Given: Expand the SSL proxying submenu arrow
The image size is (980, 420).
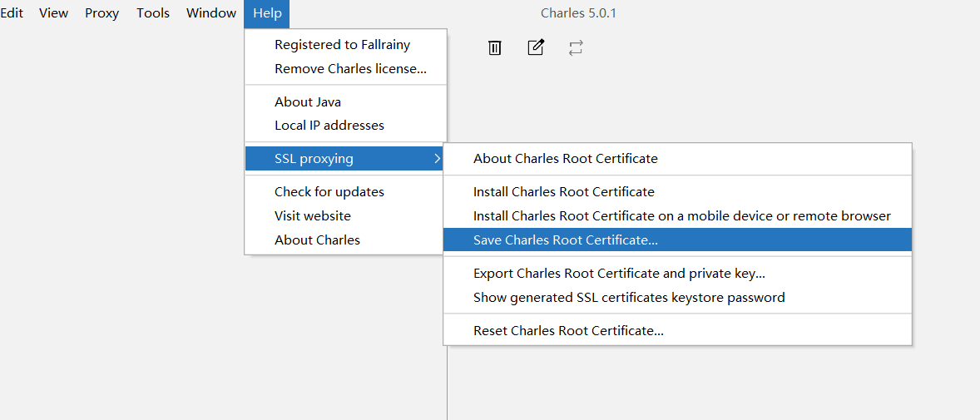Looking at the screenshot, I should [x=436, y=159].
